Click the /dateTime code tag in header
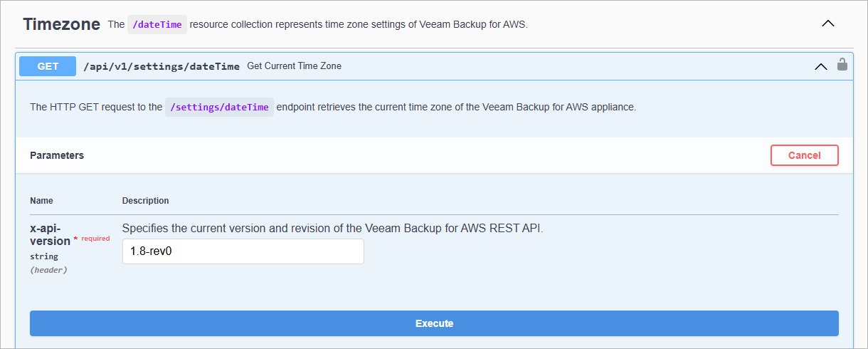This screenshot has height=349, width=868. pyautogui.click(x=157, y=24)
